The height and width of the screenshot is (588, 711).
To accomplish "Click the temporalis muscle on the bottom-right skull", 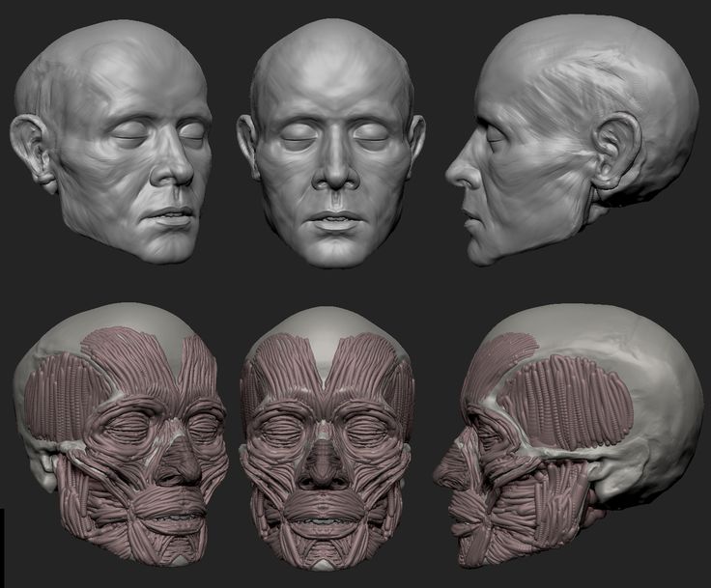I will pyautogui.click(x=578, y=400).
